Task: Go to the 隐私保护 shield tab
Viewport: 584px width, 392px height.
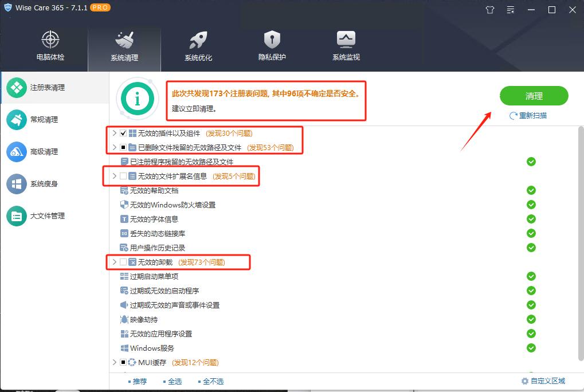Action: (x=272, y=46)
